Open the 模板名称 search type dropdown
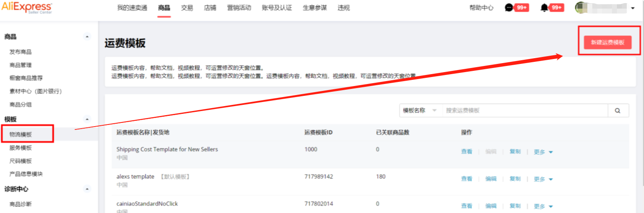This screenshot has height=213, width=644. [420, 111]
